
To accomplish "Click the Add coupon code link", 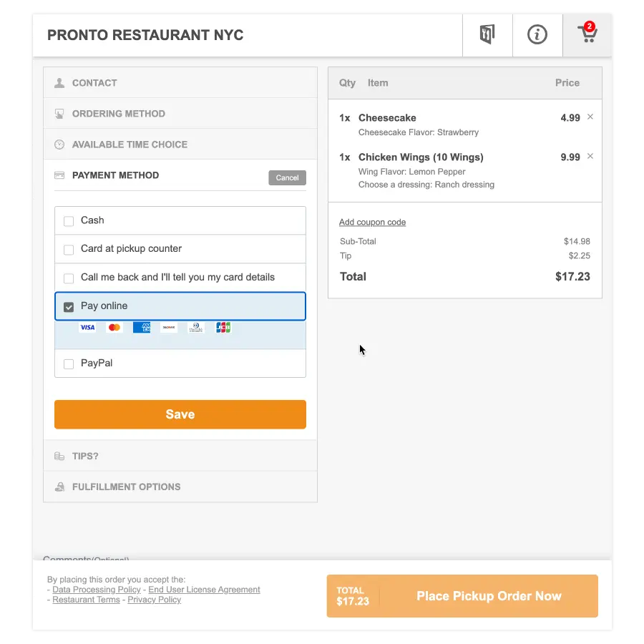I will (372, 223).
